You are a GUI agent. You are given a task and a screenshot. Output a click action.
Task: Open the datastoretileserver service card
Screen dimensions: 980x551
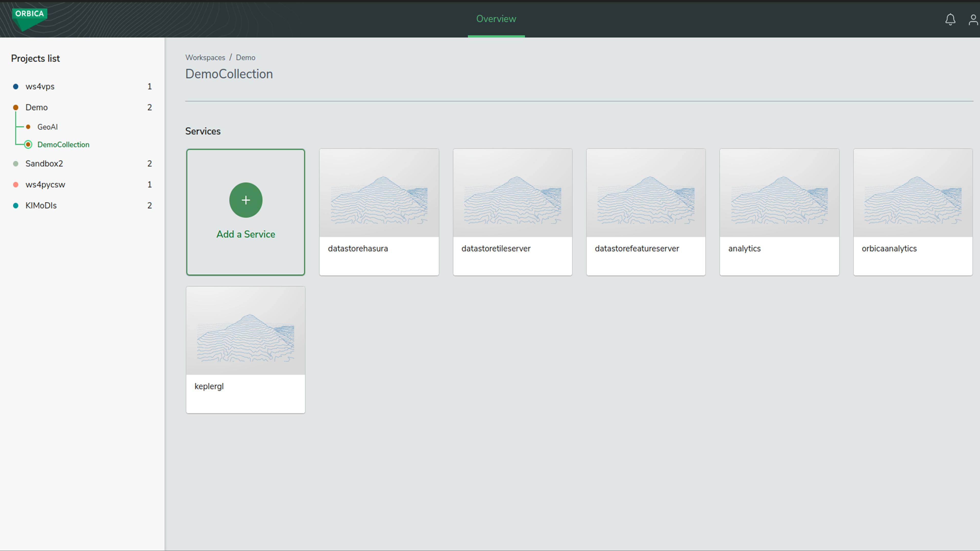512,212
